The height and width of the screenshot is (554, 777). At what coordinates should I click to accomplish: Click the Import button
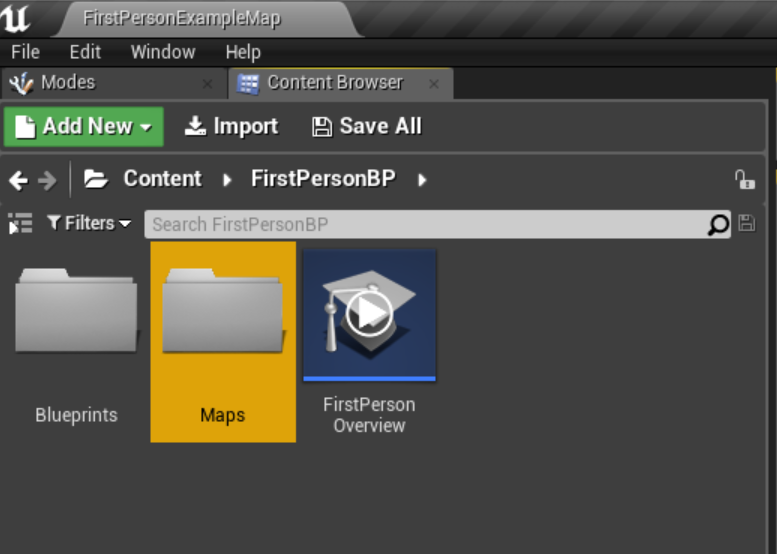(232, 127)
